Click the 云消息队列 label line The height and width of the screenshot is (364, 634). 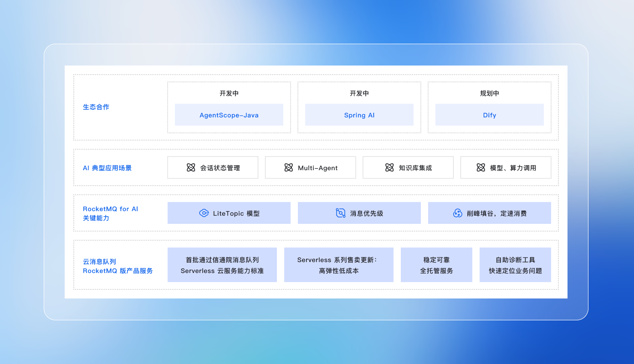pyautogui.click(x=99, y=262)
